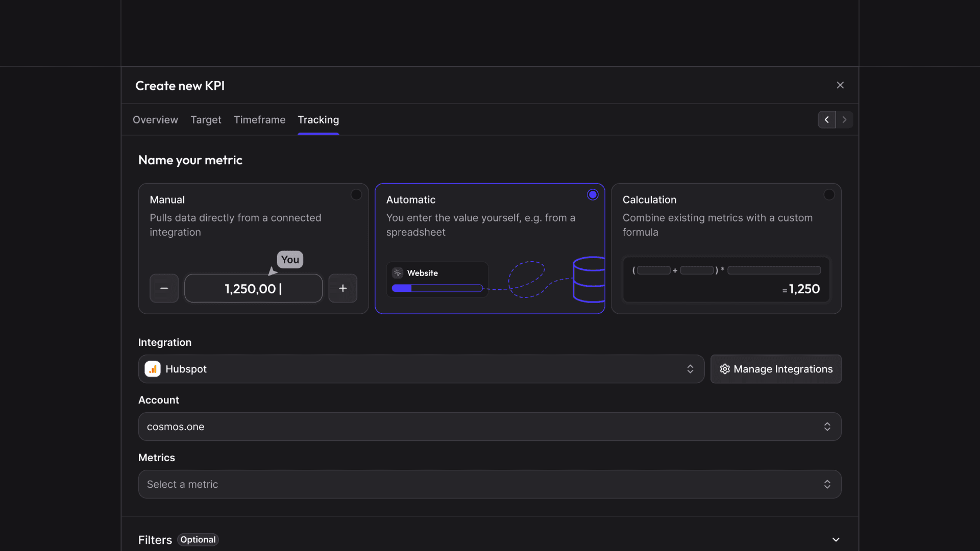
Task: Click the Name your metric heading
Action: (x=190, y=160)
